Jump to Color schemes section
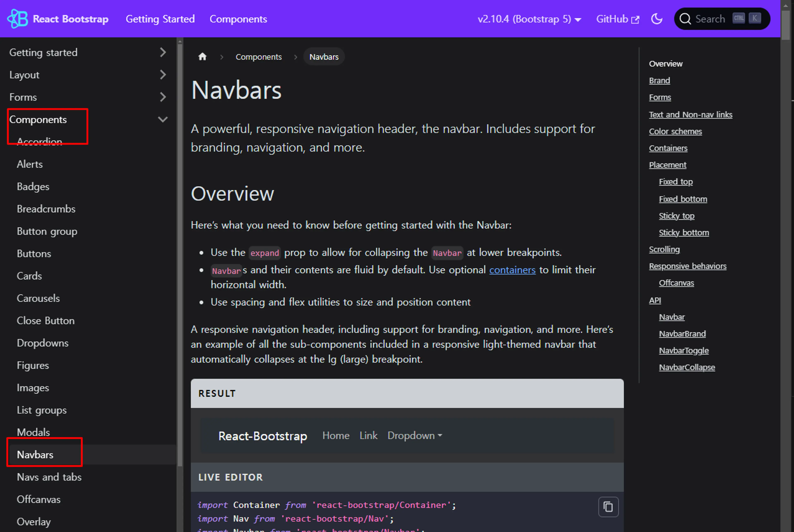The image size is (794, 532). (x=676, y=131)
